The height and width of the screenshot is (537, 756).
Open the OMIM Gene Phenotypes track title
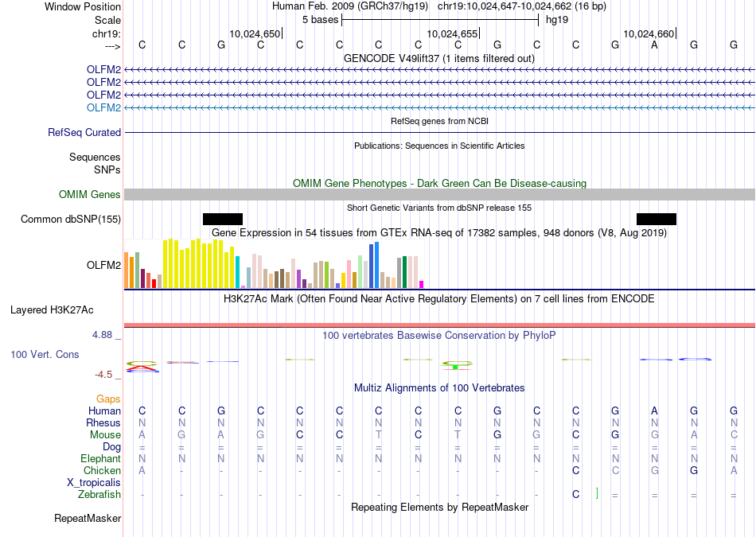pyautogui.click(x=439, y=183)
